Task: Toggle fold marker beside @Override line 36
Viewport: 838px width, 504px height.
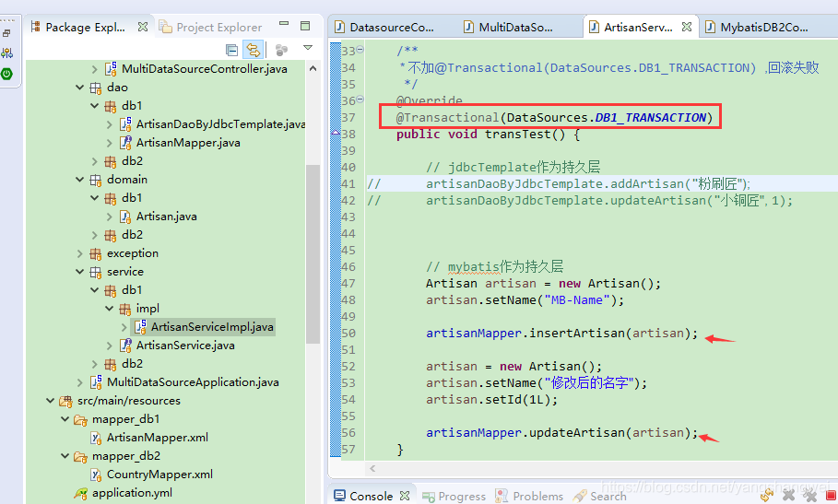Action: click(x=360, y=100)
